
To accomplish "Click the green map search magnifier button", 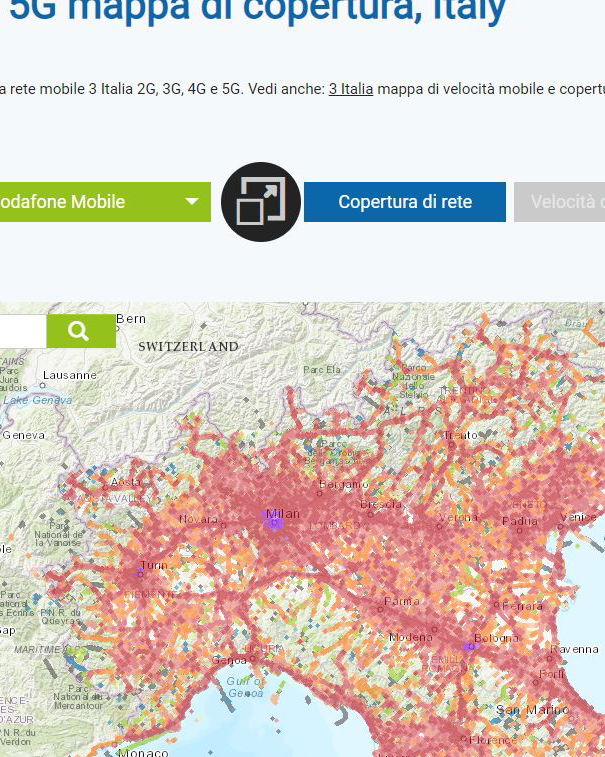I will [x=81, y=331].
